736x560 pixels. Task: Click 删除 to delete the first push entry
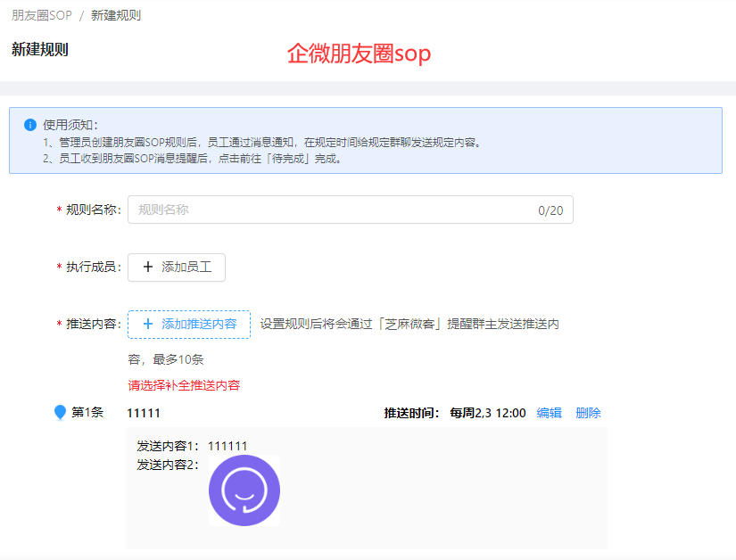588,412
